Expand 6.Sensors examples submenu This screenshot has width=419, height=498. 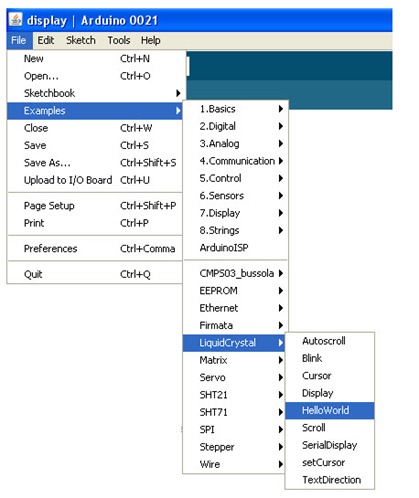tap(235, 196)
